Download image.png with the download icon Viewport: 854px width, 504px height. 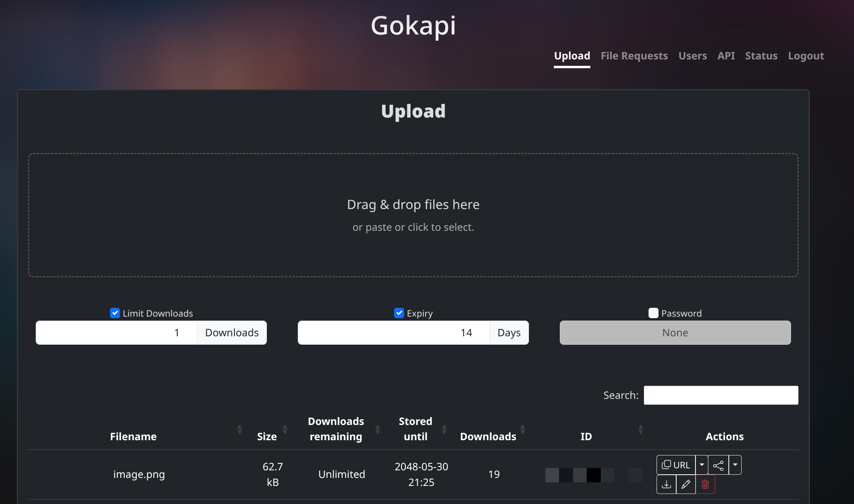tap(666, 484)
